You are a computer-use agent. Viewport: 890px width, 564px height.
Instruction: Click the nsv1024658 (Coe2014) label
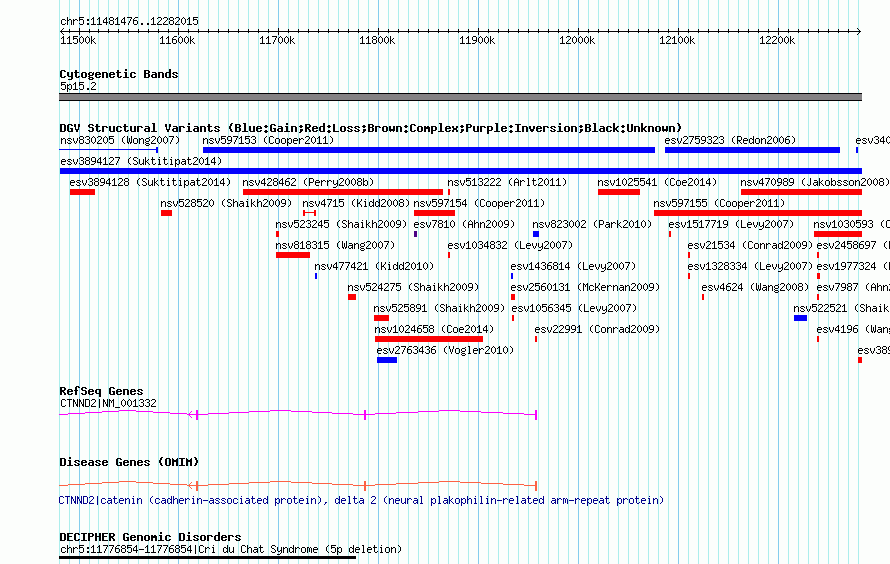(434, 329)
